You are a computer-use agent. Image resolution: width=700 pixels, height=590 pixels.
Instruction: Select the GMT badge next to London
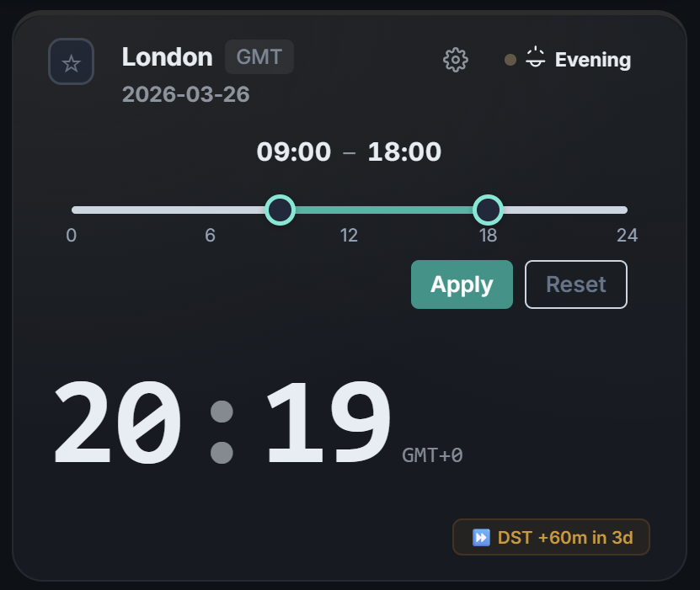pyautogui.click(x=259, y=56)
